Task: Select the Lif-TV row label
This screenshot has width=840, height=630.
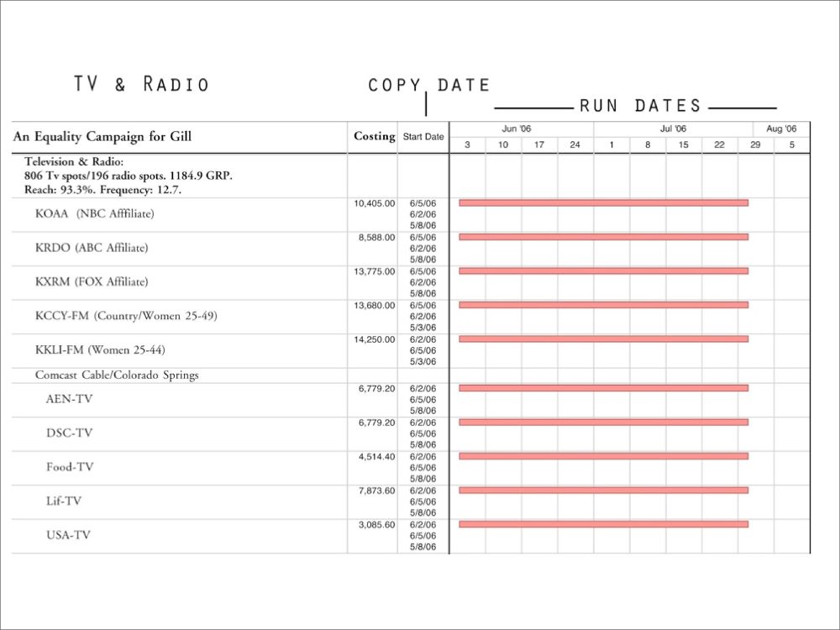Action: pos(64,501)
